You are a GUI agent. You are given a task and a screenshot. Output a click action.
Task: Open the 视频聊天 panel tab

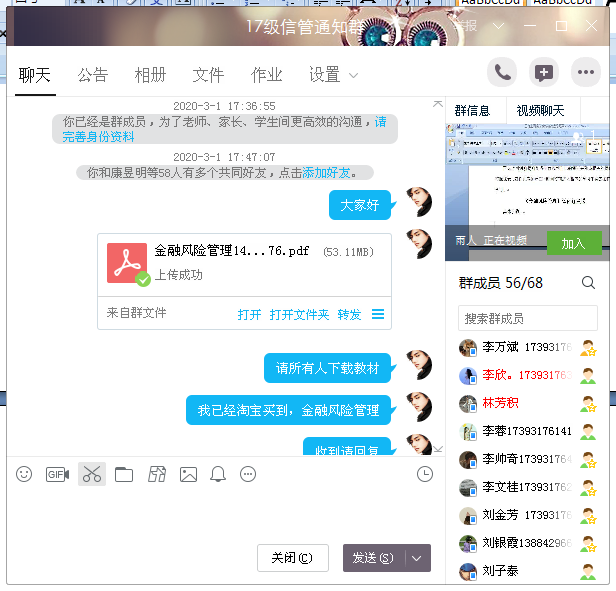(540, 110)
